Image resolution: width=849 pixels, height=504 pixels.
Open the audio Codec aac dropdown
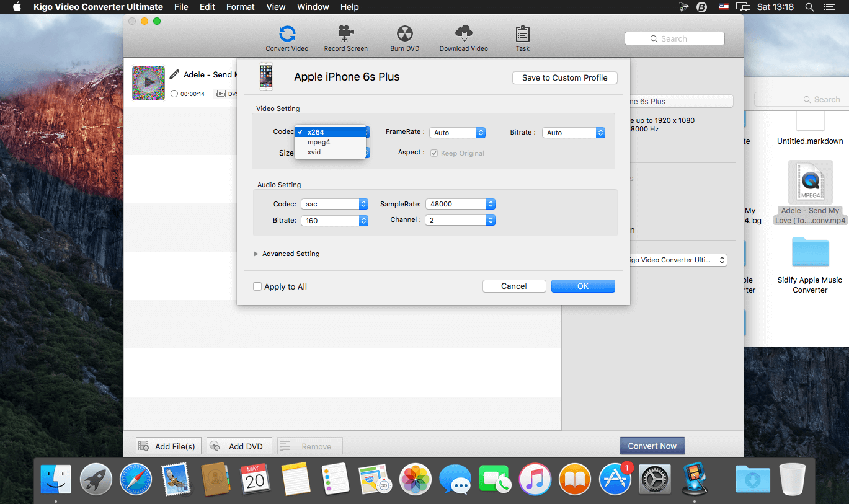pos(334,204)
